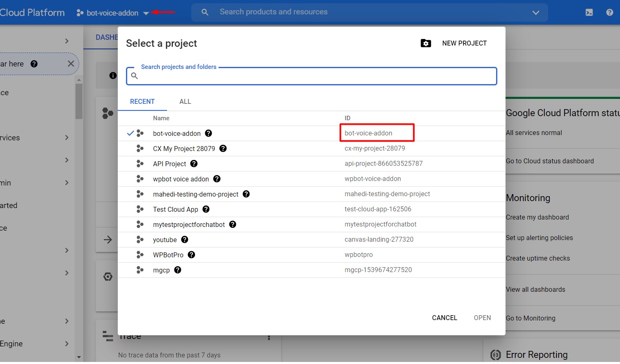Click the Cloud Shell icon in top bar
The height and width of the screenshot is (364, 620).
pos(589,12)
